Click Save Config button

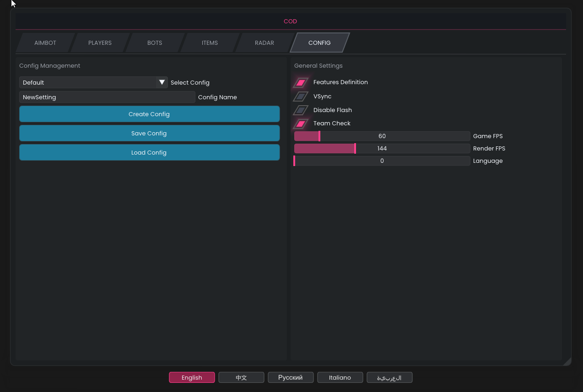pos(149,134)
